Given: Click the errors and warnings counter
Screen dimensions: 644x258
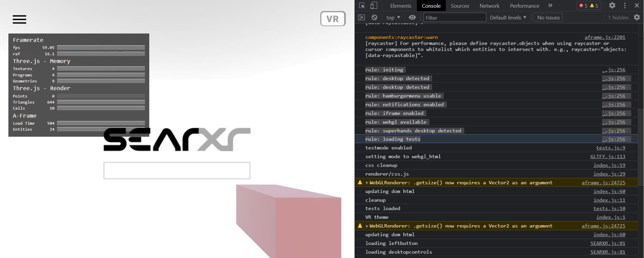Looking at the screenshot, I should click(x=589, y=6).
